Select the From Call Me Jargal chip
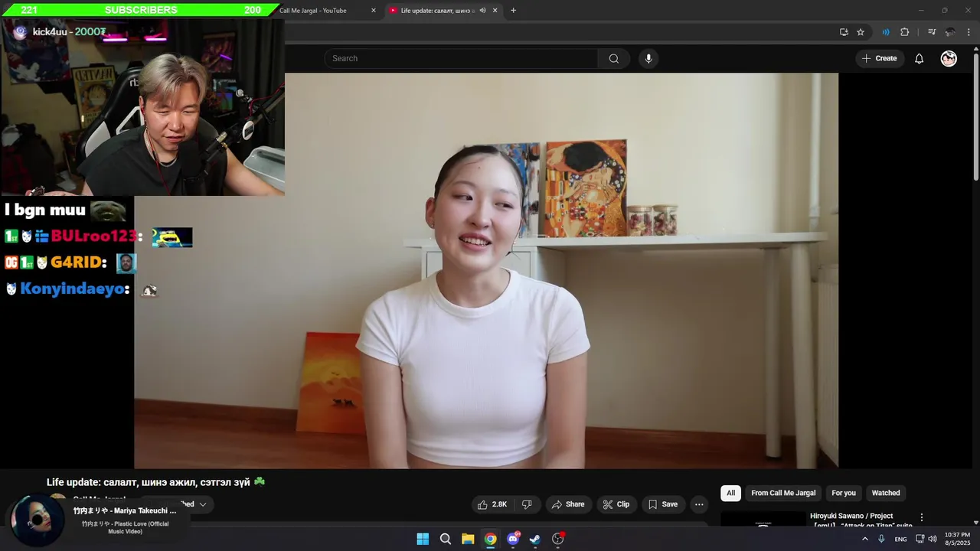 [783, 493]
